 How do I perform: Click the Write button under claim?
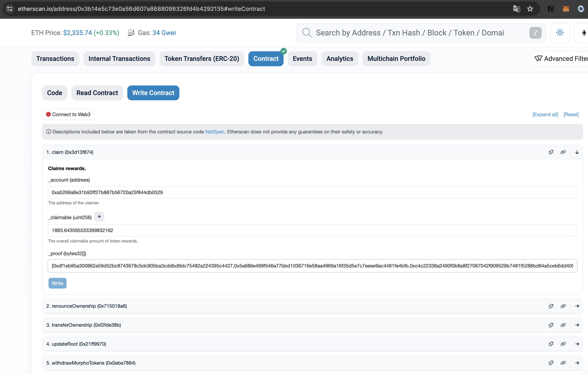[57, 283]
